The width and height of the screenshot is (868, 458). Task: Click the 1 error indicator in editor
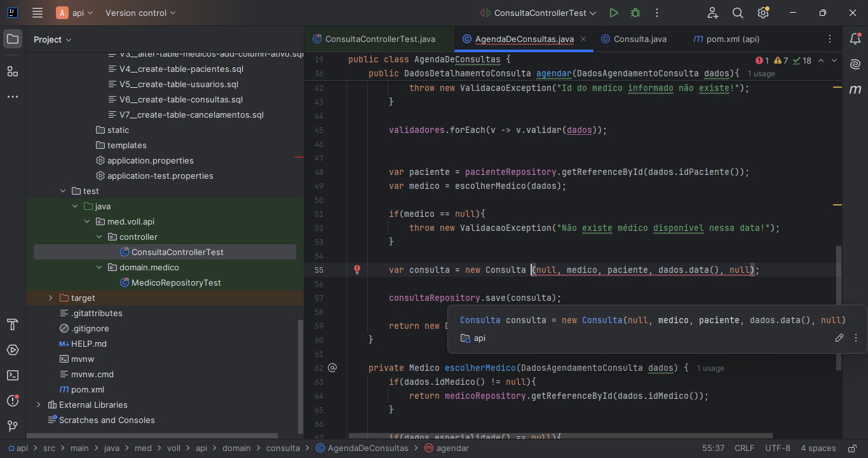click(x=763, y=60)
